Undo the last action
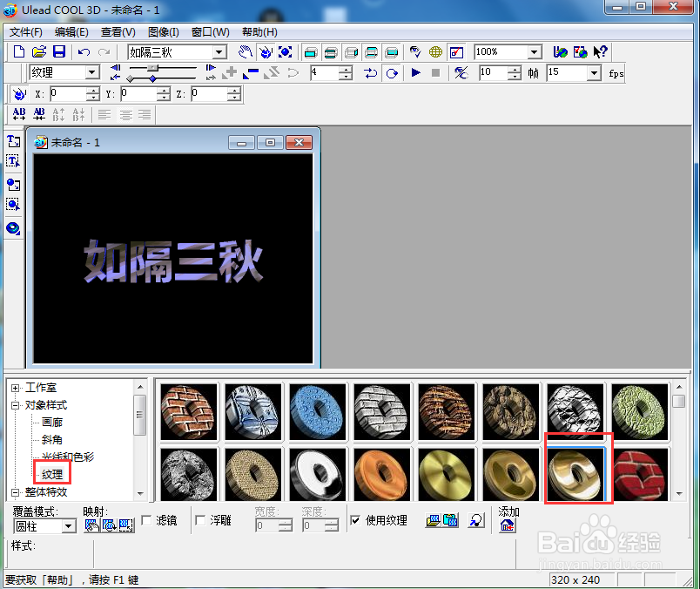Screen dimensions: 700x589 (84, 51)
